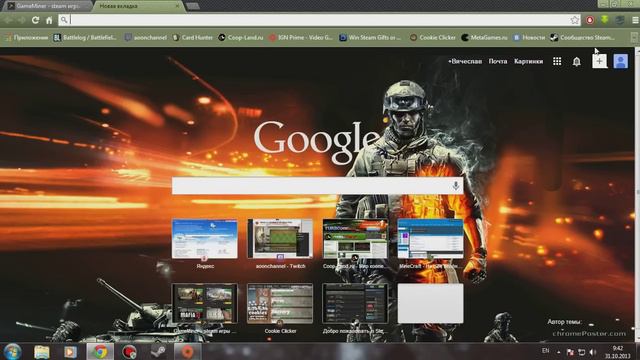
Task: Open the Сообщество Steam bookmark
Action: point(582,38)
